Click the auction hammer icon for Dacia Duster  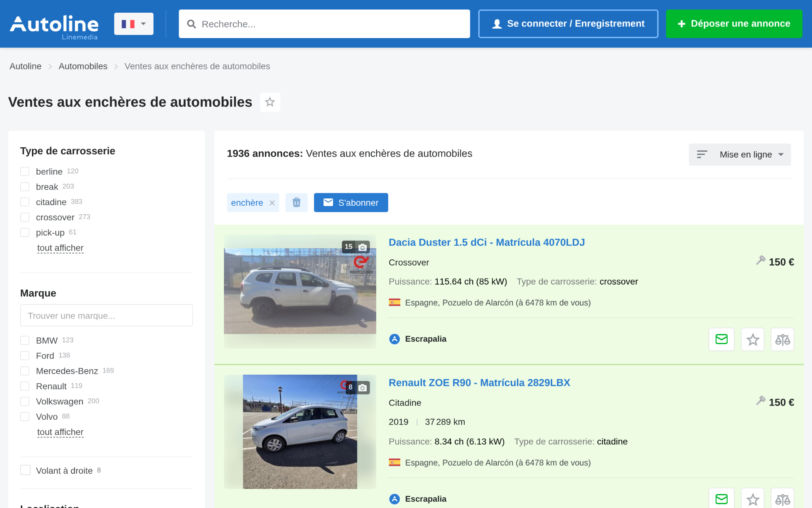[760, 260]
